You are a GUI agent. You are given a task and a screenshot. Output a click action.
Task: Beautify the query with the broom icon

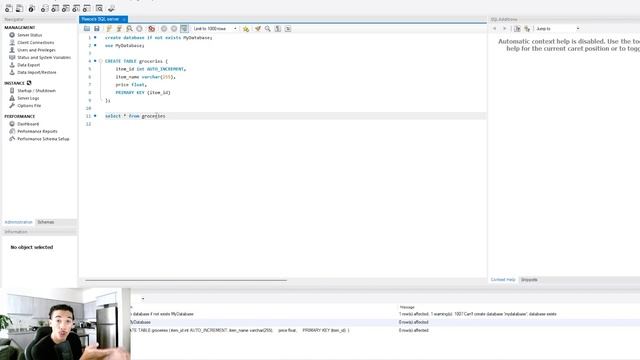(258, 29)
